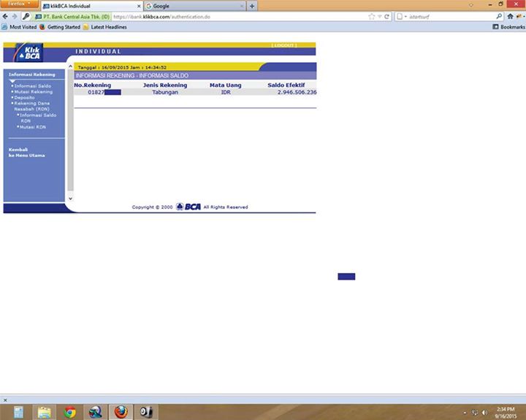Show PT. Bank Central Asia site identity
The width and height of the screenshot is (526, 420).
coord(72,17)
